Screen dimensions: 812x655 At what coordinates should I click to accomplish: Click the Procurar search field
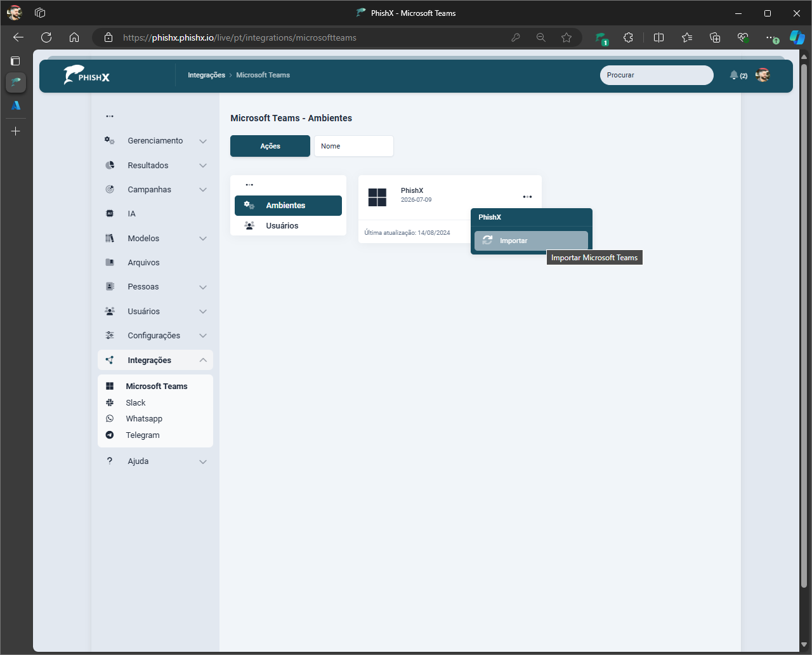coord(657,75)
